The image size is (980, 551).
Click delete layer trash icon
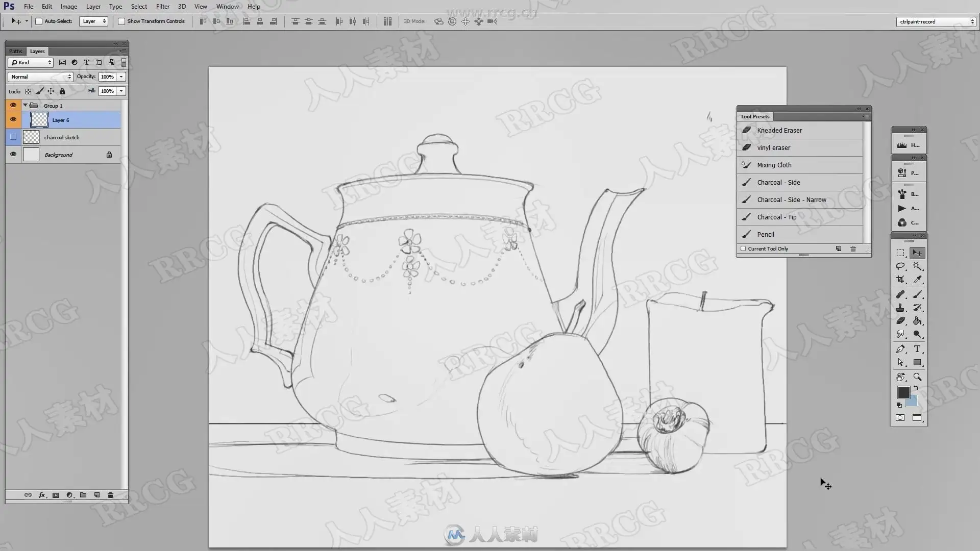coord(110,495)
